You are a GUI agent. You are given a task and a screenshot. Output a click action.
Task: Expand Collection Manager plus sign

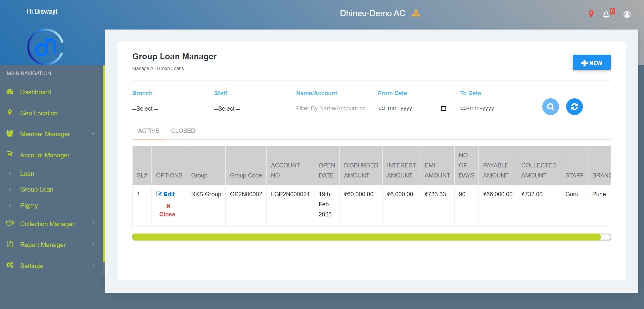[x=93, y=223]
